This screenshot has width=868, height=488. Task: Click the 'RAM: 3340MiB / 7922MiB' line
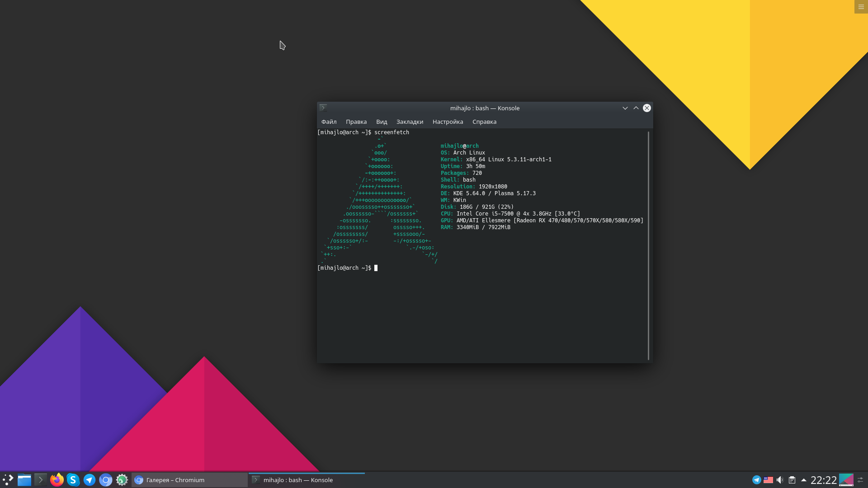(x=476, y=227)
